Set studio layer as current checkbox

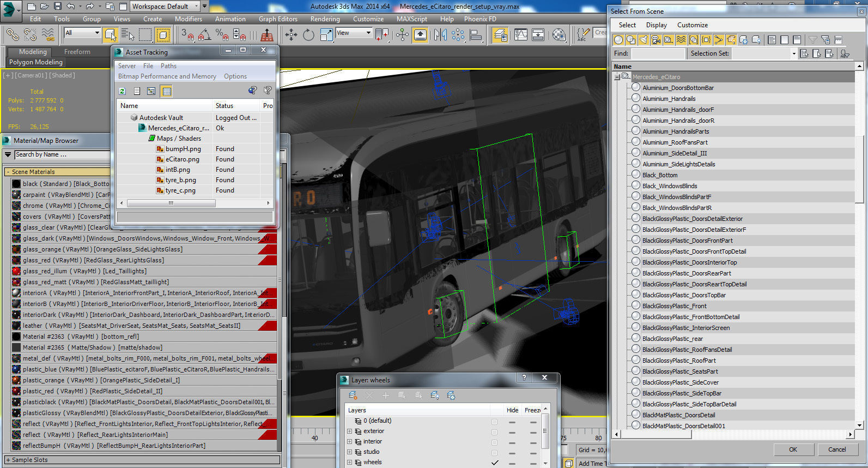coord(495,453)
